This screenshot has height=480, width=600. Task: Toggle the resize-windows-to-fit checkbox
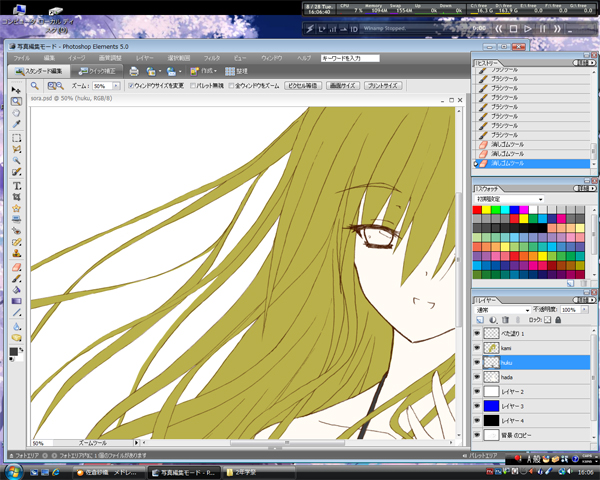coord(131,86)
